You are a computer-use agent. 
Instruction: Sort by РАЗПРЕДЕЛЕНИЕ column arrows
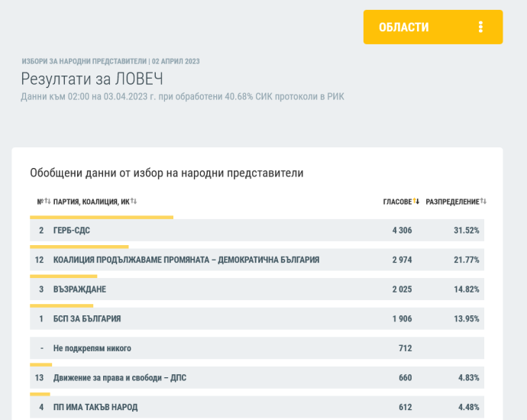point(483,202)
